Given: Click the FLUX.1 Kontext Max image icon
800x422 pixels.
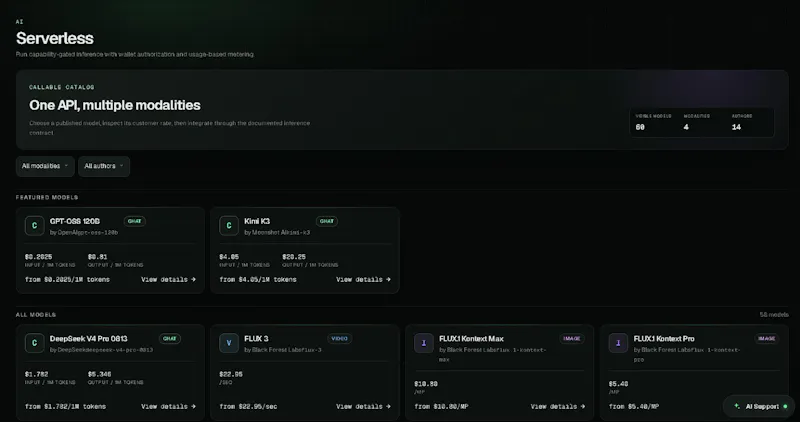Looking at the screenshot, I should click(423, 343).
